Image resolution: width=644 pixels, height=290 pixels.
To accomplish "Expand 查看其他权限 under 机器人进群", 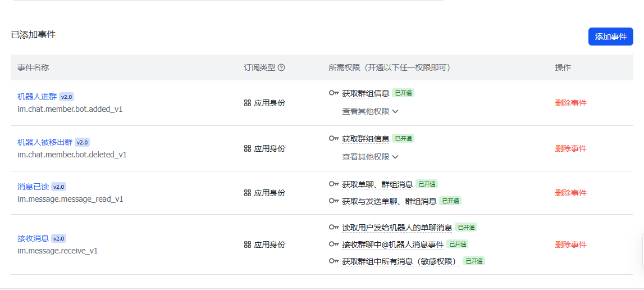I will [x=370, y=111].
